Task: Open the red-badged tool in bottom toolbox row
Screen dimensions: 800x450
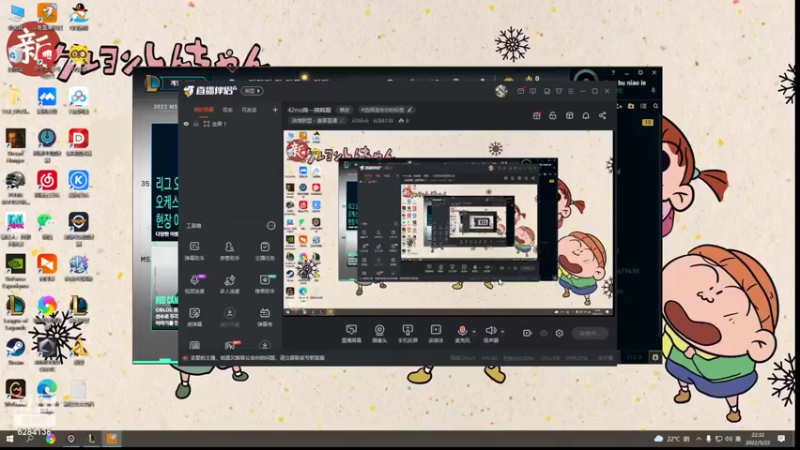Action: tap(231, 345)
